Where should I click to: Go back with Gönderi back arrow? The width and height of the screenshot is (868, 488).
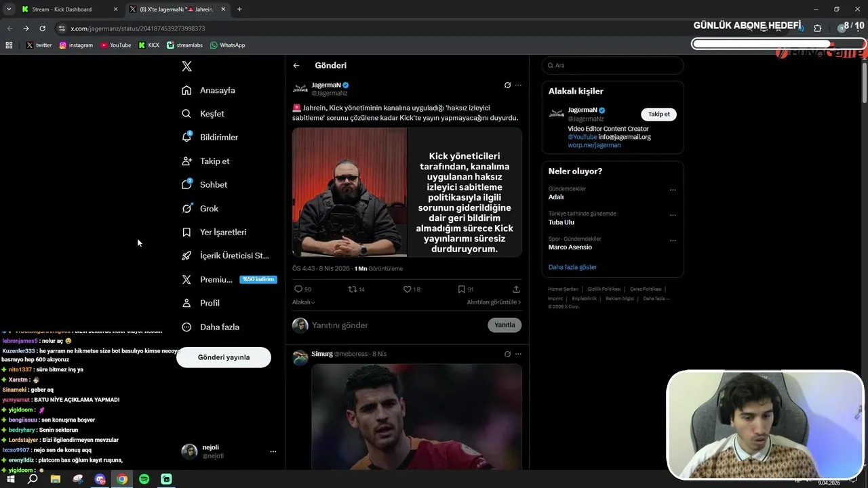(x=296, y=66)
